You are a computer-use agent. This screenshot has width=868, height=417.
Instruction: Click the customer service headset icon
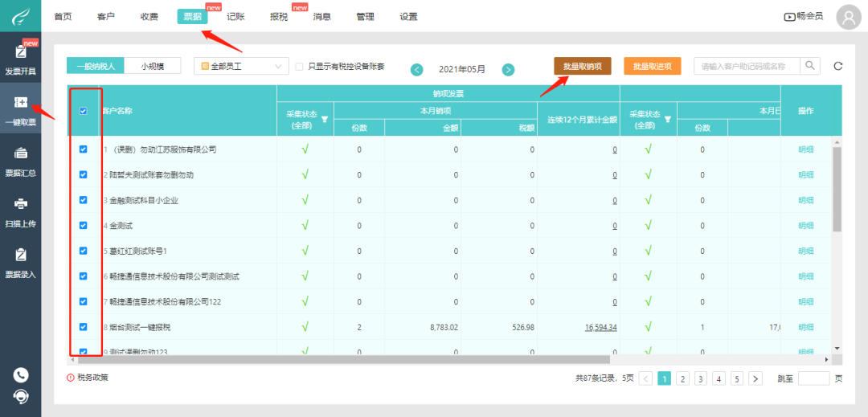(21, 397)
